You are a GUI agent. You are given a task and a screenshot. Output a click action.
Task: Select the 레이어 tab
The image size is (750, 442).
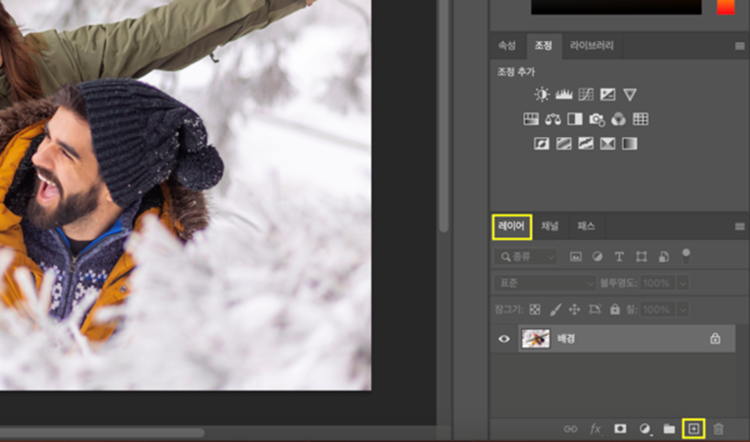pos(511,226)
